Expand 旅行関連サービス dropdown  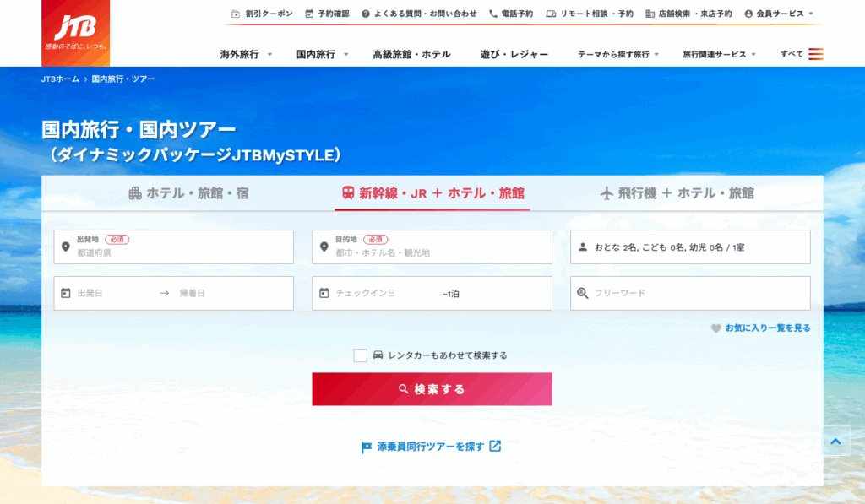(720, 54)
